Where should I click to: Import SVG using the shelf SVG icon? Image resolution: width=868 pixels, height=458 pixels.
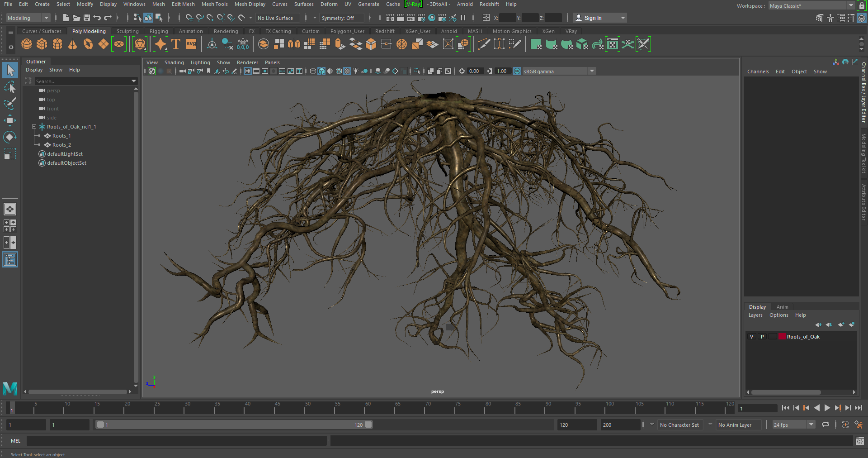tap(191, 44)
